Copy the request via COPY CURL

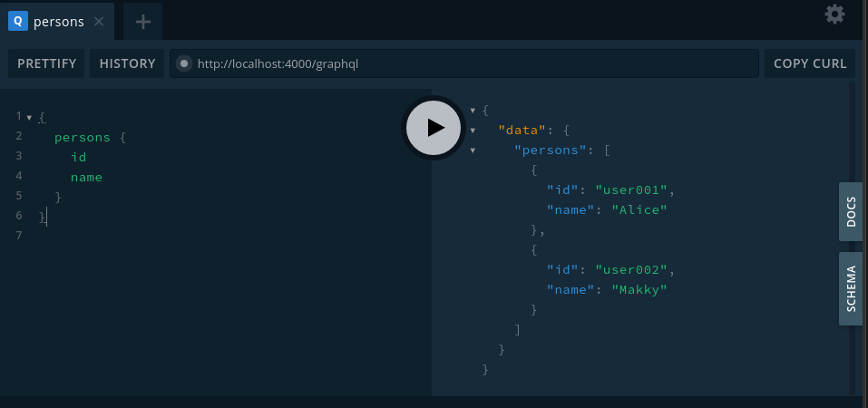(810, 63)
